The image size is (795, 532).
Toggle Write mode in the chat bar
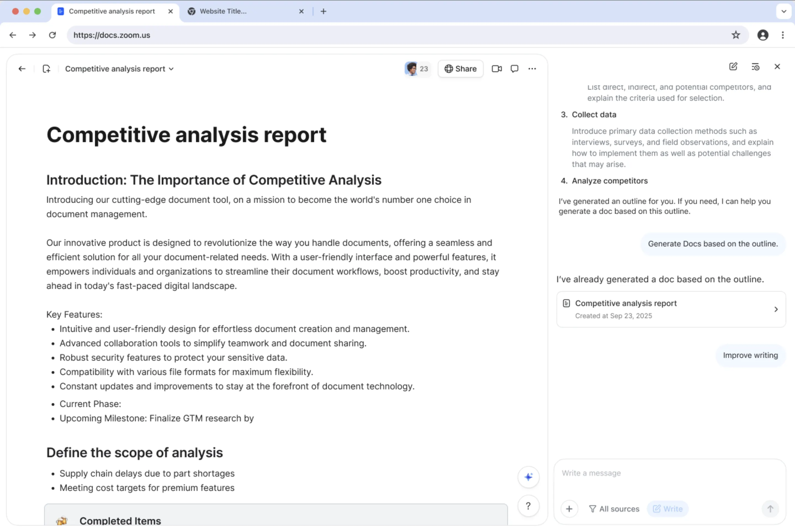pyautogui.click(x=667, y=509)
